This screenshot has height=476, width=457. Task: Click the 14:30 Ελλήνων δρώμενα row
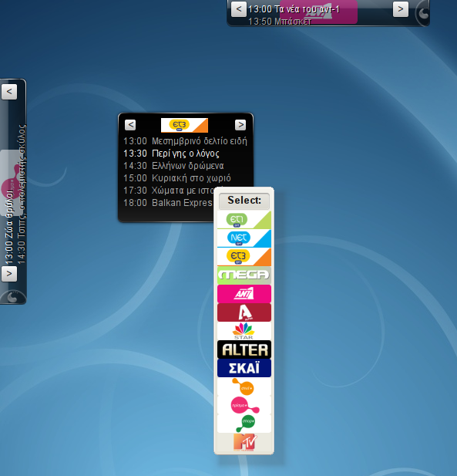173,166
